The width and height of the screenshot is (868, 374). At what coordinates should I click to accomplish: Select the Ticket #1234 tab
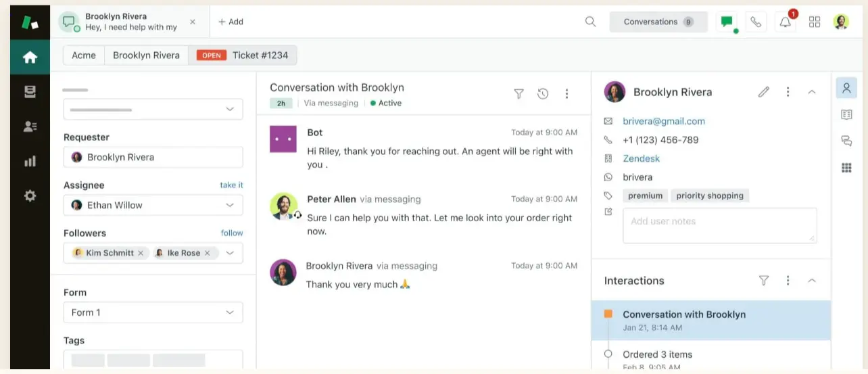pos(260,55)
